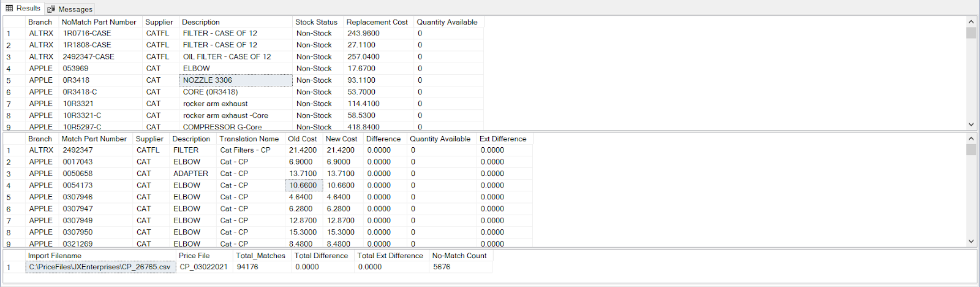Select the NoMatch Part Number column header
The width and height of the screenshot is (980, 287).
[x=100, y=22]
